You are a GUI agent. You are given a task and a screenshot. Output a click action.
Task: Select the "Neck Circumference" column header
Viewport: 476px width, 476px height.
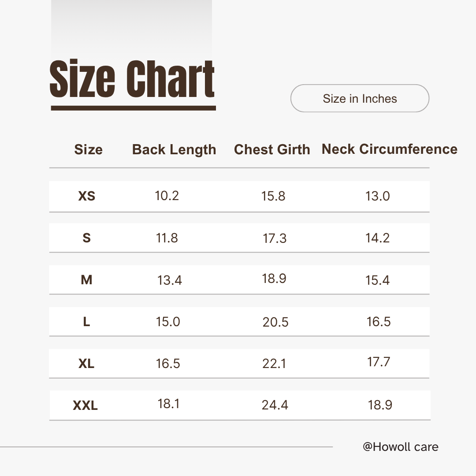tap(390, 149)
